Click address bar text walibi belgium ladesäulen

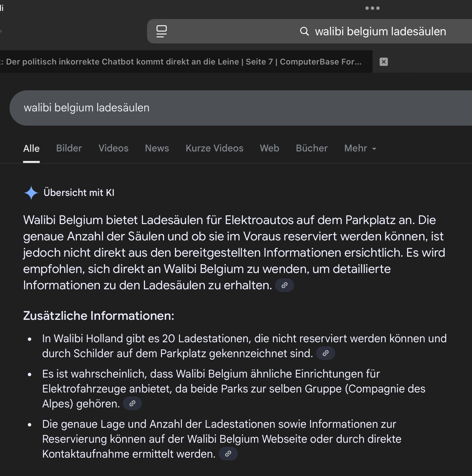(x=380, y=31)
